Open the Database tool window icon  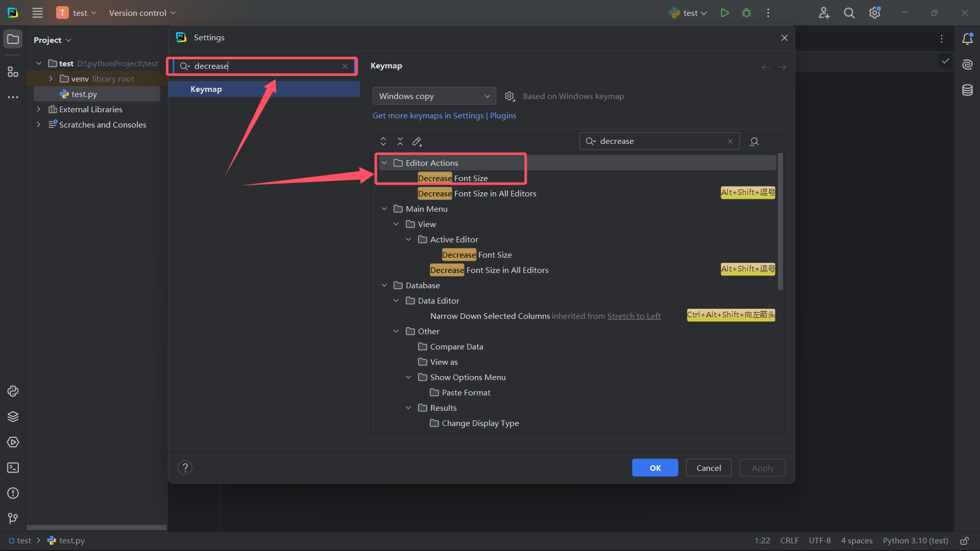(967, 90)
